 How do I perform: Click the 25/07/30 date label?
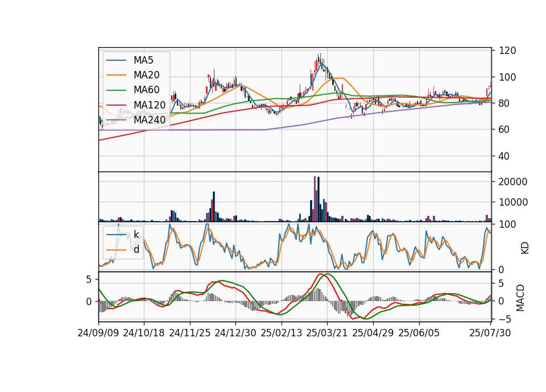click(x=490, y=333)
